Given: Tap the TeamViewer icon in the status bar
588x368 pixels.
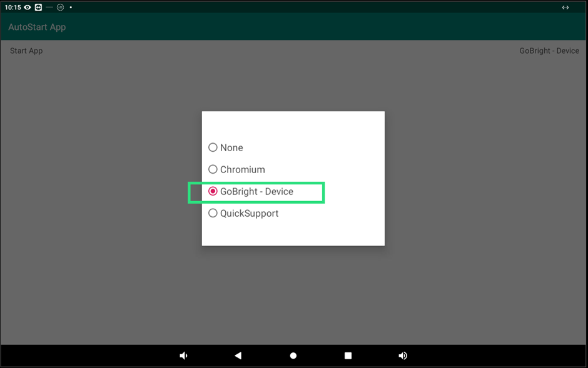Looking at the screenshot, I should coord(38,7).
